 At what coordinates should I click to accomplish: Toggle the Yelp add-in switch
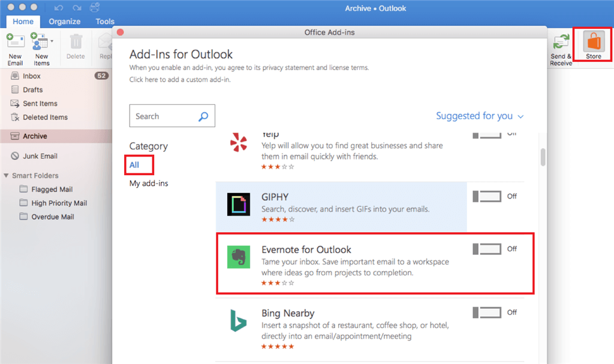point(487,135)
